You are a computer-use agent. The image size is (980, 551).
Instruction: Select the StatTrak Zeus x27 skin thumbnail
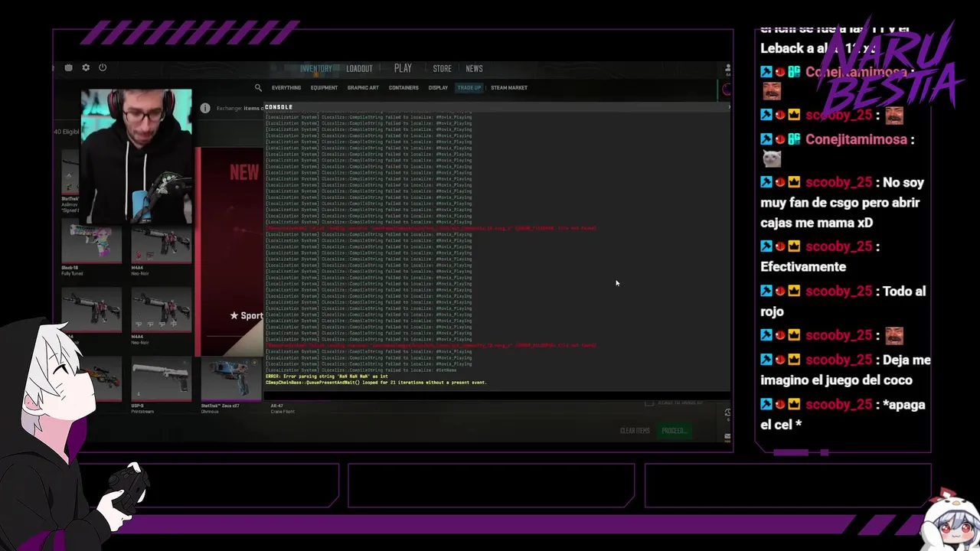[x=230, y=380]
